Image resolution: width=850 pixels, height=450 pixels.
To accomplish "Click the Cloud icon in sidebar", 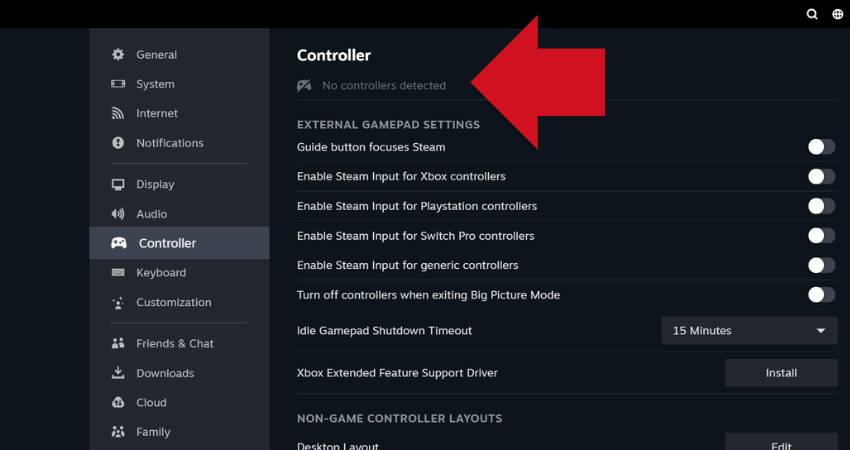I will tap(118, 402).
